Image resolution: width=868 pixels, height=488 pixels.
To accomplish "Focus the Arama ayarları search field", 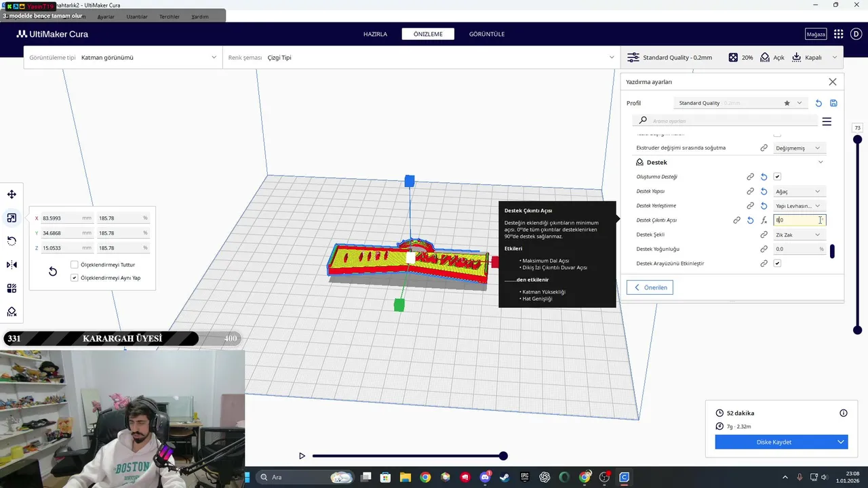I will pyautogui.click(x=725, y=121).
